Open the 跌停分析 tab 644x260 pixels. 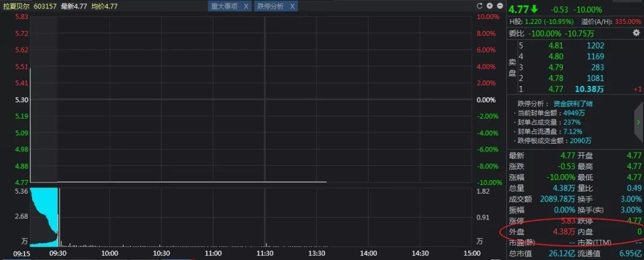coord(270,6)
